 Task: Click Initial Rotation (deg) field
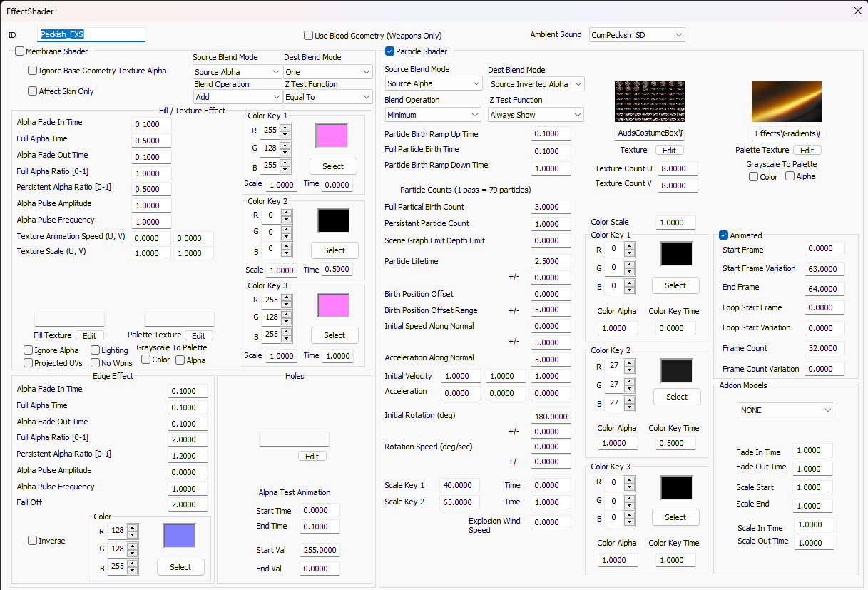(551, 417)
